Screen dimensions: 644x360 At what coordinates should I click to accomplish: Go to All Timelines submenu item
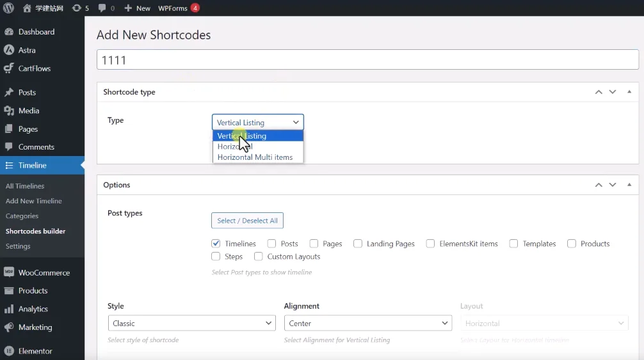point(25,186)
